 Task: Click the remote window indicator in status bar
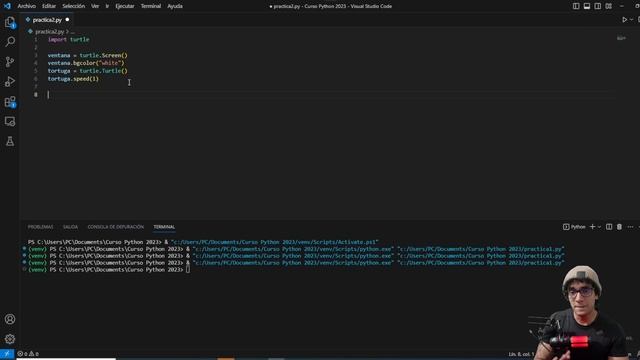pos(7,354)
